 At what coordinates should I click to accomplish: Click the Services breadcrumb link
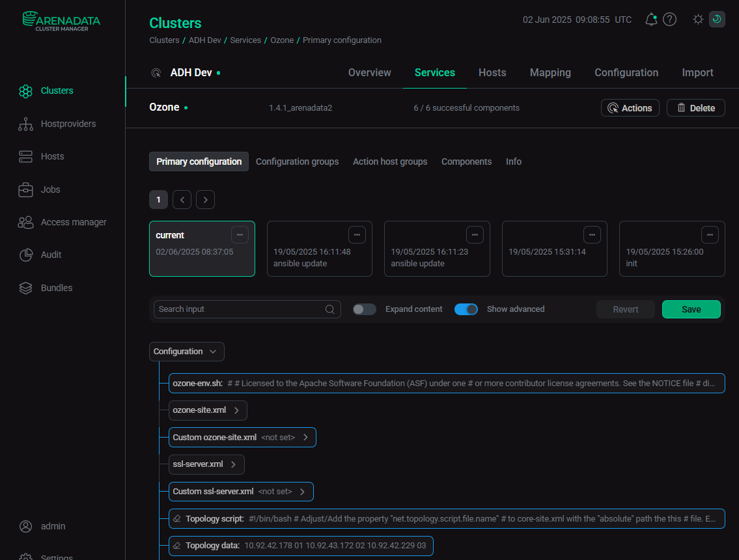[x=245, y=40]
